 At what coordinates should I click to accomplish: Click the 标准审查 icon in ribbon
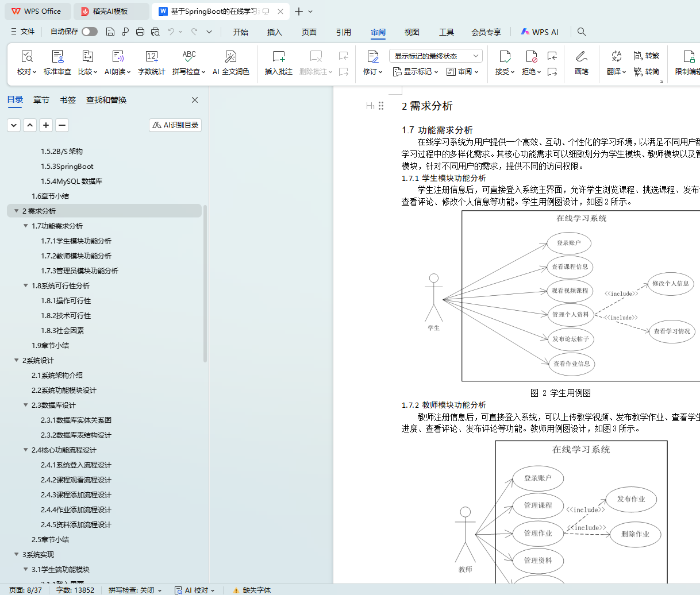pyautogui.click(x=57, y=57)
